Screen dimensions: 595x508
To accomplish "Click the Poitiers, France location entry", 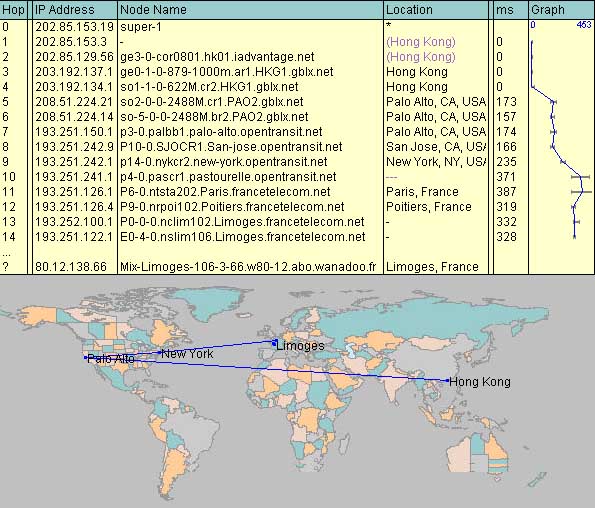I will pyautogui.click(x=429, y=207).
